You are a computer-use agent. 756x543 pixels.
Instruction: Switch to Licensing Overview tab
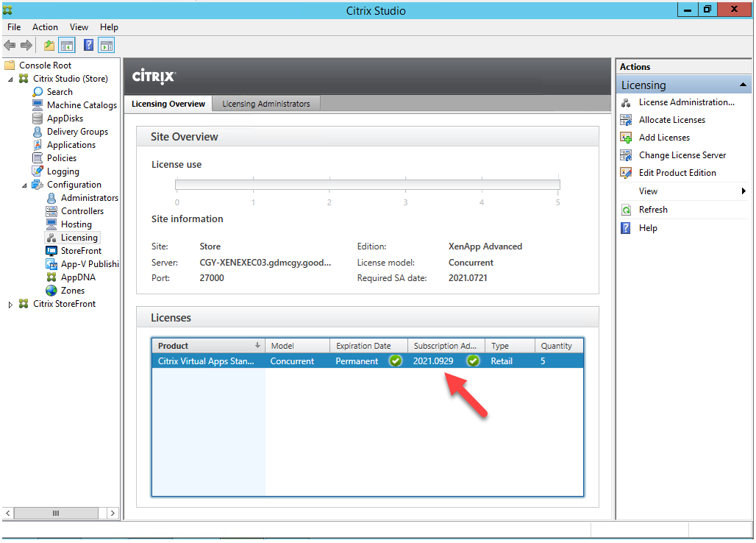pos(168,104)
